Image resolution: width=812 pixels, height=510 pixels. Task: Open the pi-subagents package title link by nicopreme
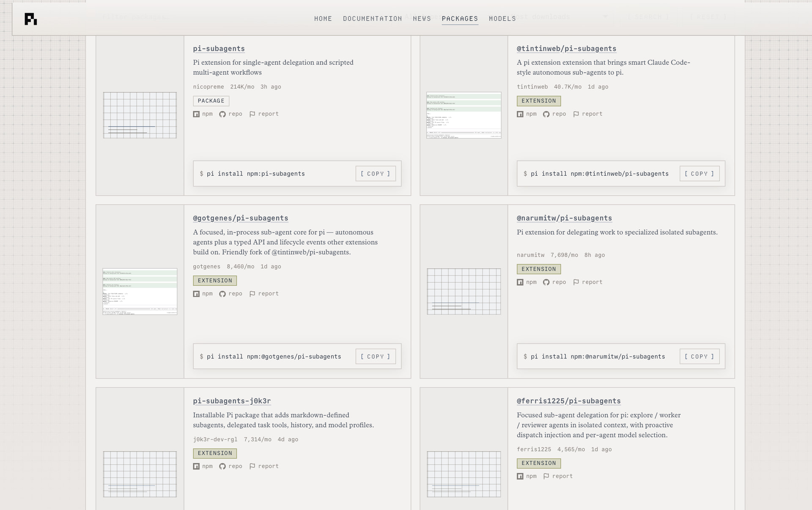click(x=219, y=49)
